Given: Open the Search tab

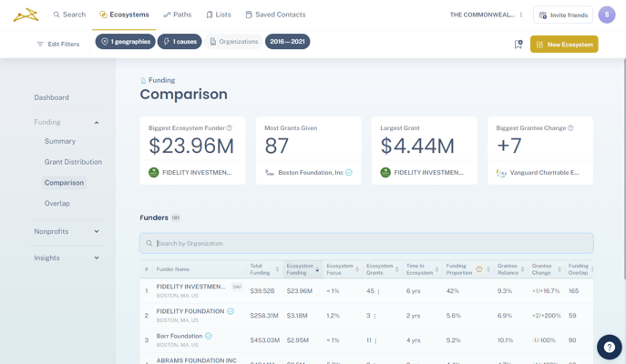Looking at the screenshot, I should tap(69, 15).
